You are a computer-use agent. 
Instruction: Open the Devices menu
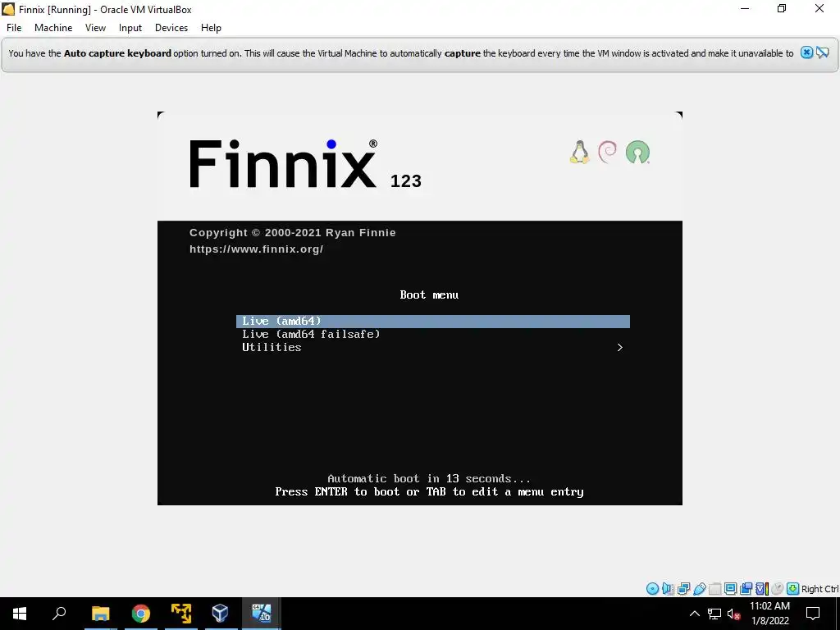pyautogui.click(x=171, y=28)
